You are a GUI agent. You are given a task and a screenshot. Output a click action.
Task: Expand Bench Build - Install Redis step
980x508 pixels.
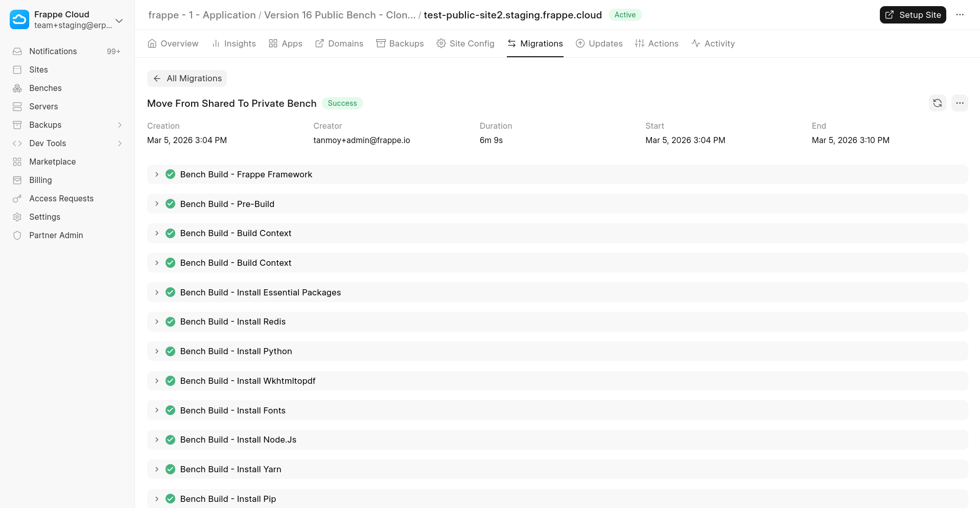pos(157,321)
